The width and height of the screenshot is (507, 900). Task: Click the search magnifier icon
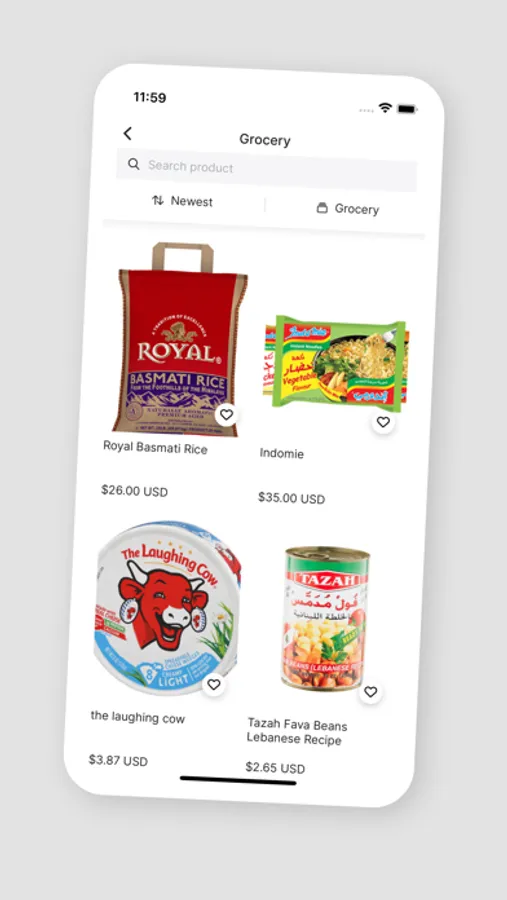pos(134,164)
